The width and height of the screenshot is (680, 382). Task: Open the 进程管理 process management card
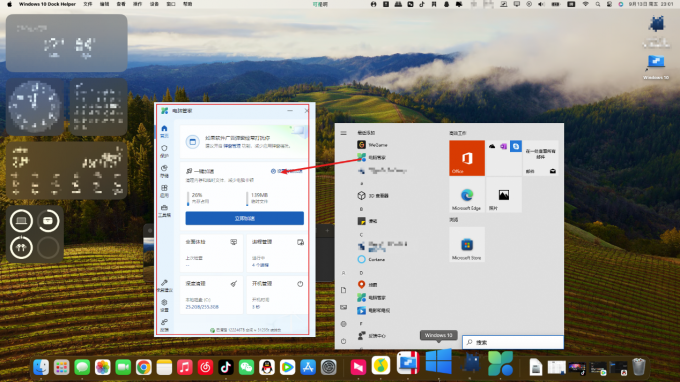tap(278, 253)
